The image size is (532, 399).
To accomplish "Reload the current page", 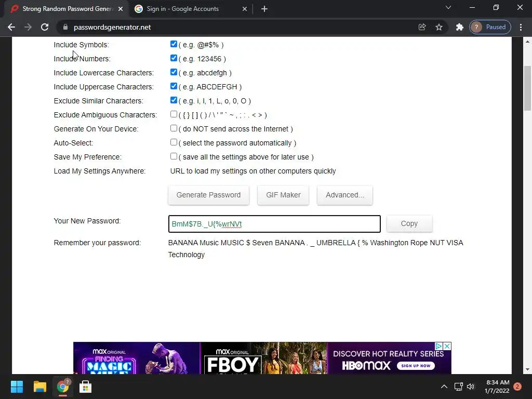I will (x=45, y=27).
